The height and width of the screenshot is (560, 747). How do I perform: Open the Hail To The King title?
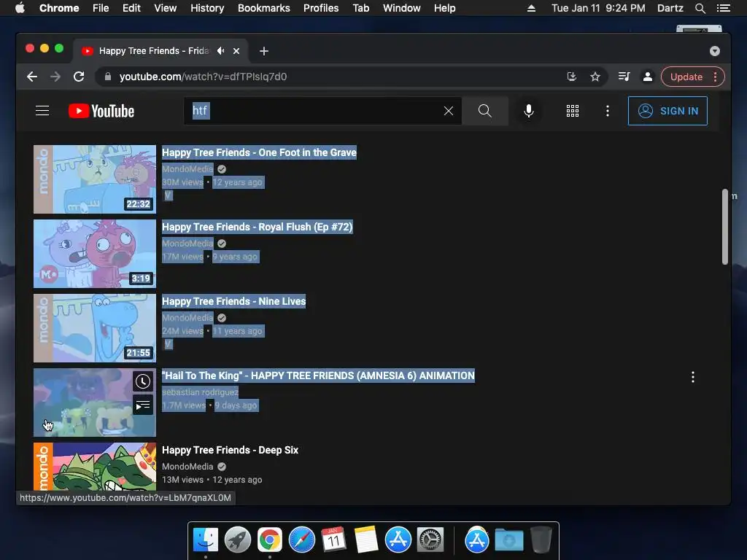[318, 376]
